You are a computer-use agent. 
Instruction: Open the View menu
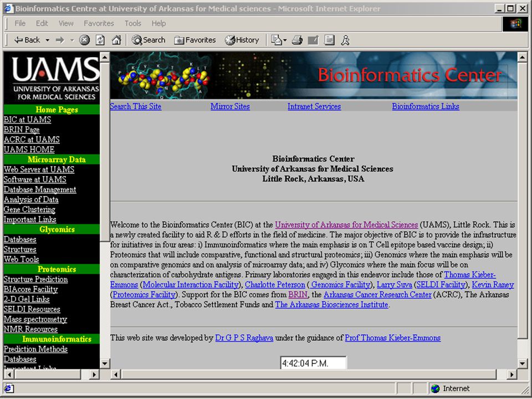(x=66, y=23)
